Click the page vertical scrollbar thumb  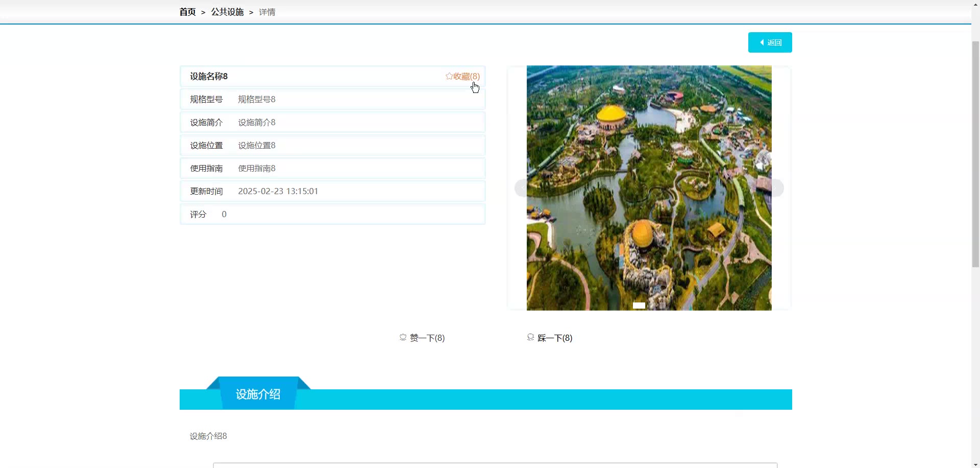(975, 153)
